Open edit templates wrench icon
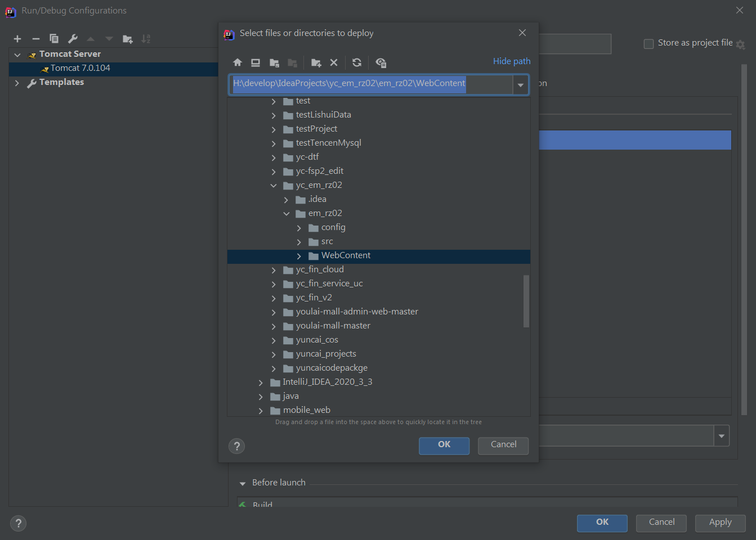This screenshot has width=756, height=540. pos(73,39)
